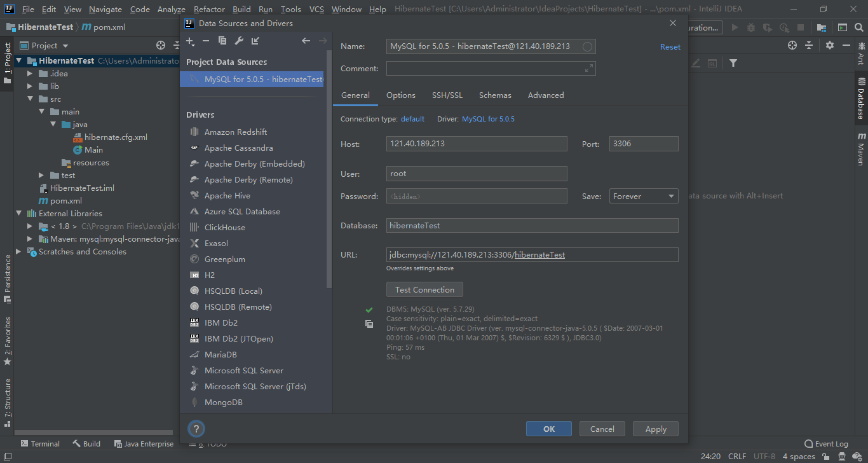This screenshot has height=463, width=868.
Task: Click the import data source arrow icon
Action: 255,41
